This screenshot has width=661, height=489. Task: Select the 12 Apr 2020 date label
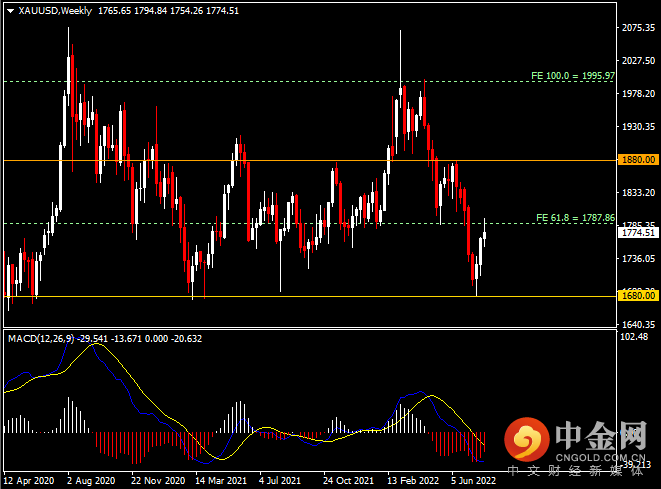(29, 481)
